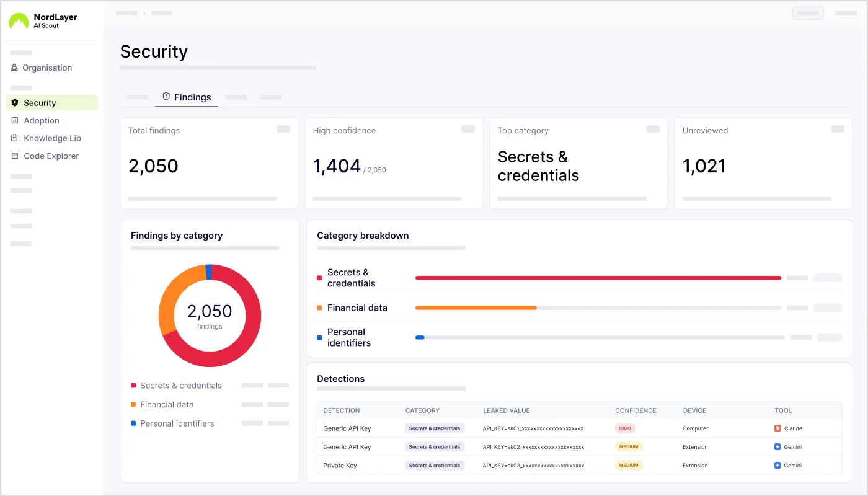Click red Secrets & credentials legend swatch
This screenshot has width=868, height=496.
pos(133,386)
